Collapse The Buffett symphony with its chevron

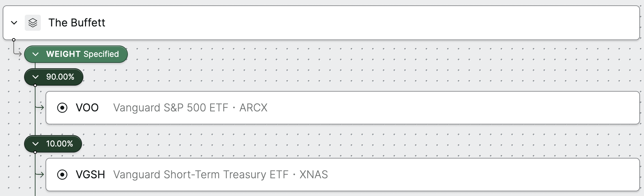pos(14,23)
